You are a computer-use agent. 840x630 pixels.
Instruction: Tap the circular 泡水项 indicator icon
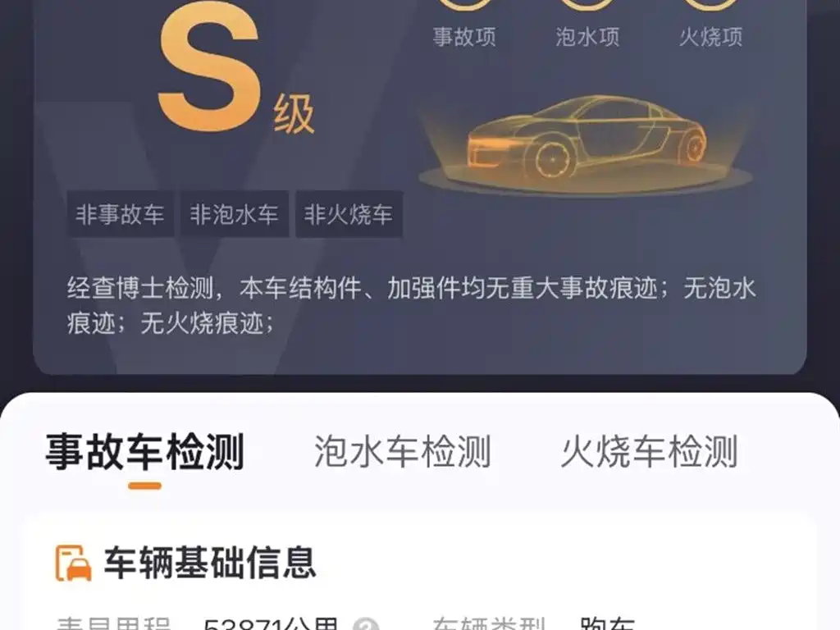click(x=587, y=4)
